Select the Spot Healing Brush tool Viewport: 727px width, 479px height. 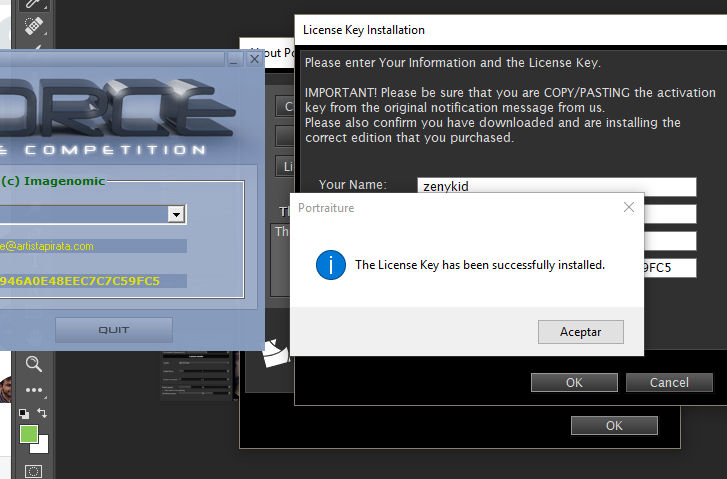pos(34,26)
